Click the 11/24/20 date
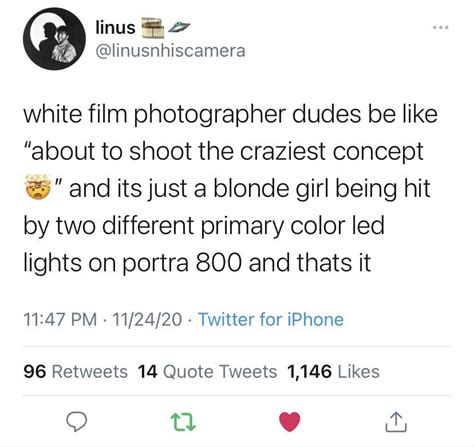Viewport: 474px width, 447px height. (x=147, y=319)
